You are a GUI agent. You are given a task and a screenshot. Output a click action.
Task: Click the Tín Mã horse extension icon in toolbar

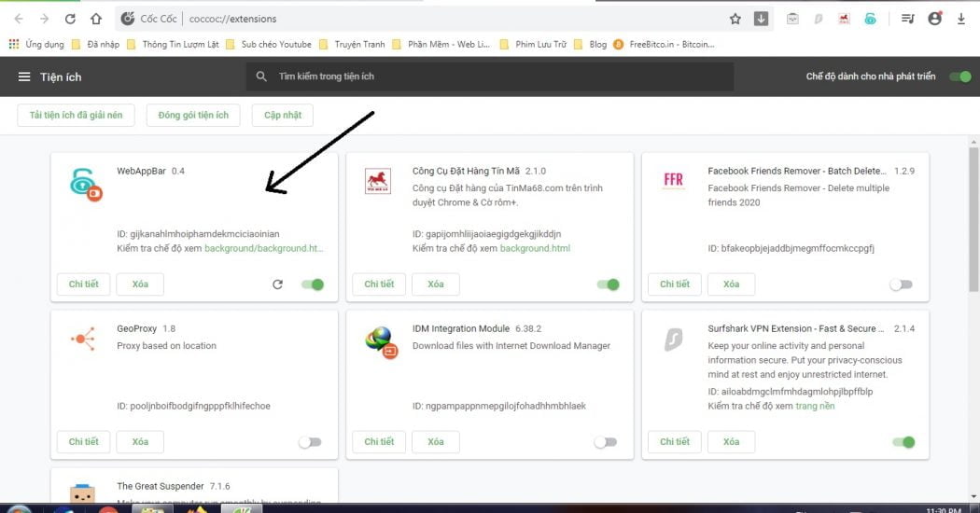point(845,19)
